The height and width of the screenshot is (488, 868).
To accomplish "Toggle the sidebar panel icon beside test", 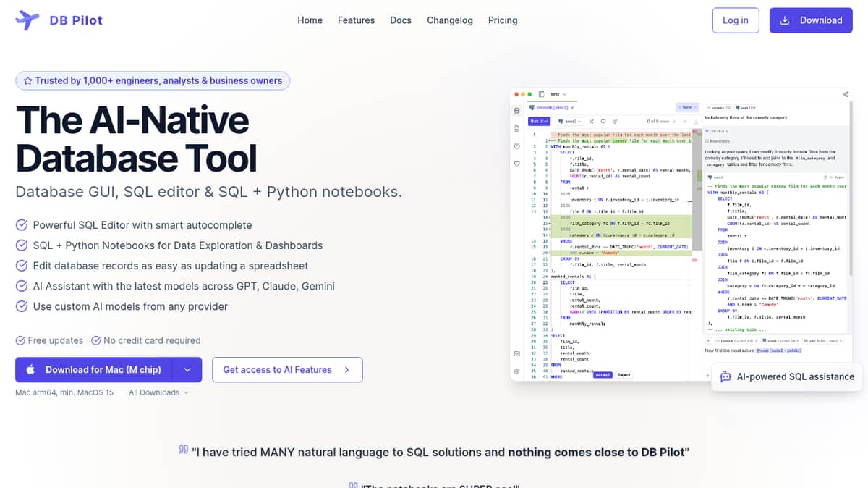I will (541, 94).
